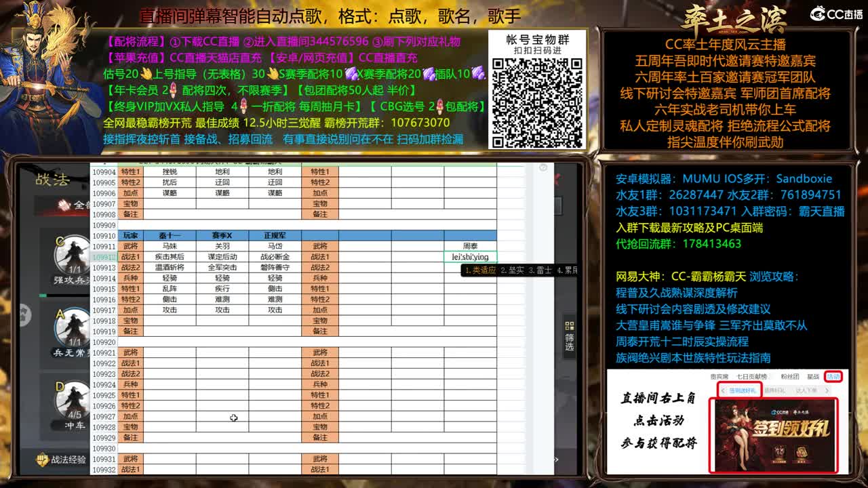The height and width of the screenshot is (488, 868).
Task: Select row header 109920
Action: click(104, 342)
